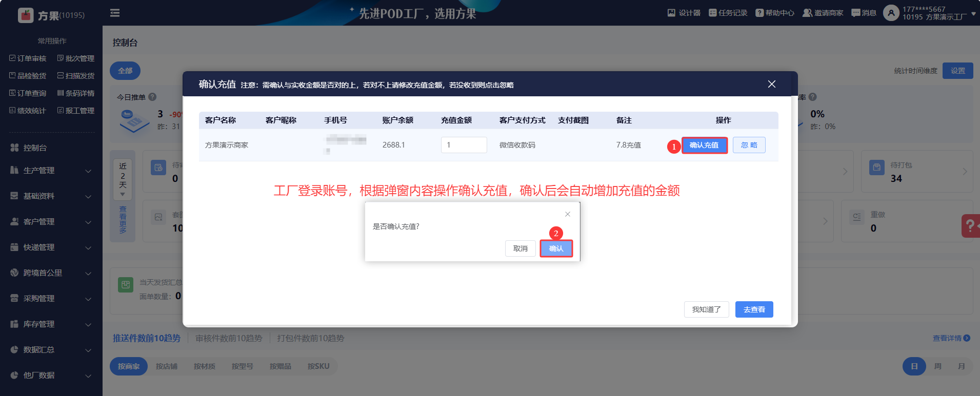Open 条码详情 quick action
The image size is (980, 396).
click(76, 93)
